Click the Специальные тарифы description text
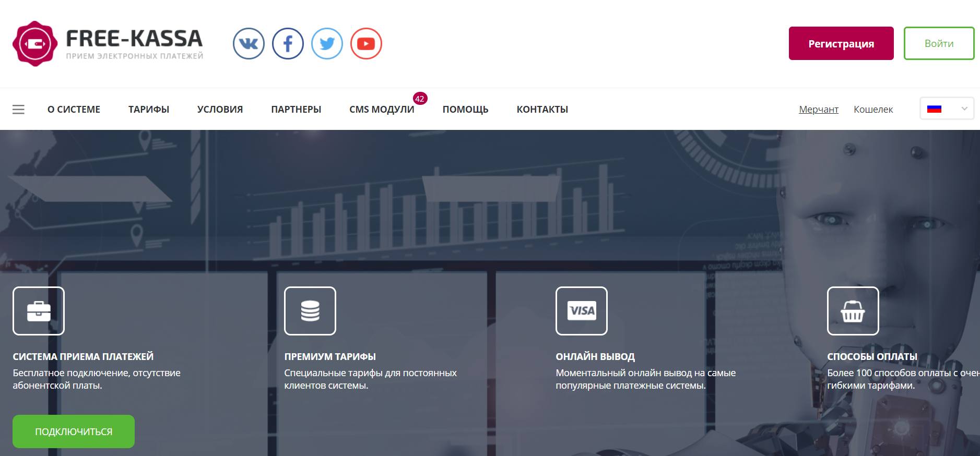 [371, 379]
